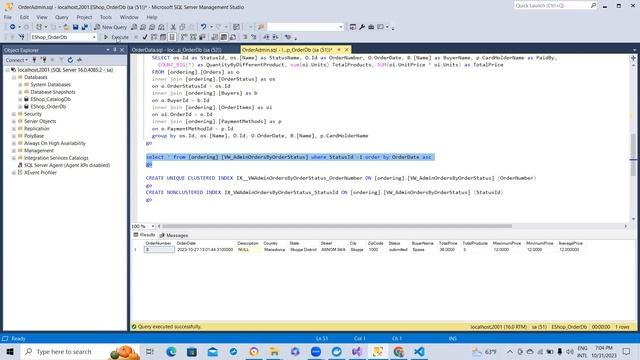This screenshot has height=360, width=640.
Task: Run the query with Execute
Action: pyautogui.click(x=116, y=37)
